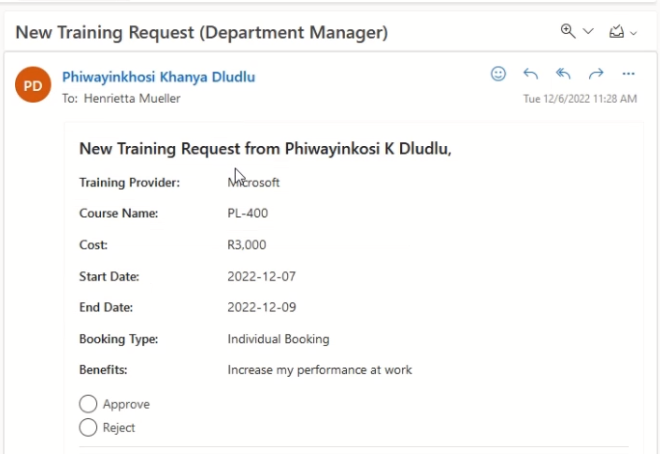Select the Approve radio button

click(88, 404)
